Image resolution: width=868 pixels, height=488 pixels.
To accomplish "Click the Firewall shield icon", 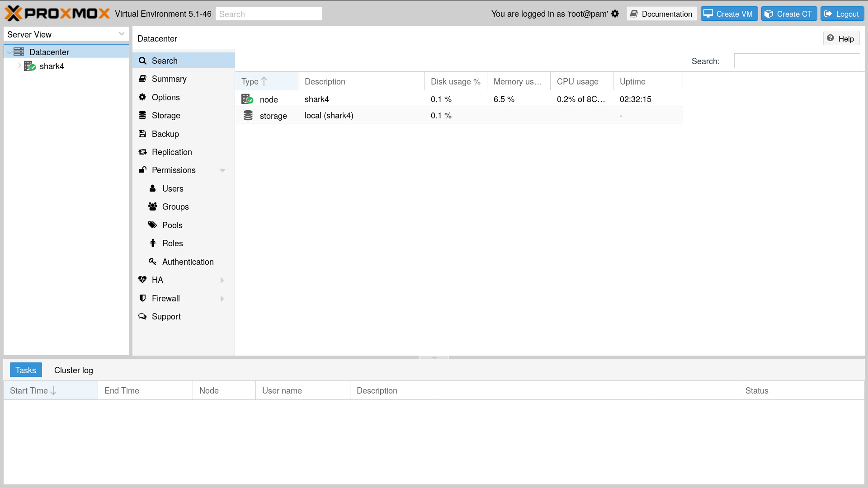I will pyautogui.click(x=142, y=298).
